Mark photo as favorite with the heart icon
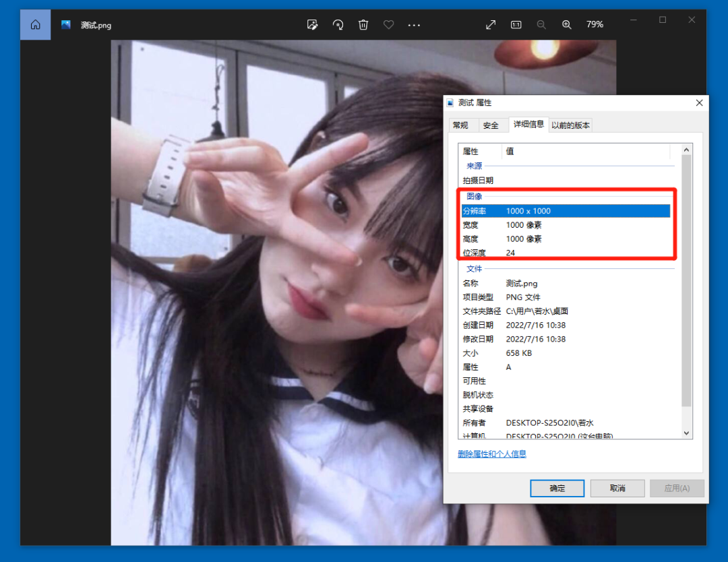This screenshot has height=562, width=728. click(389, 25)
